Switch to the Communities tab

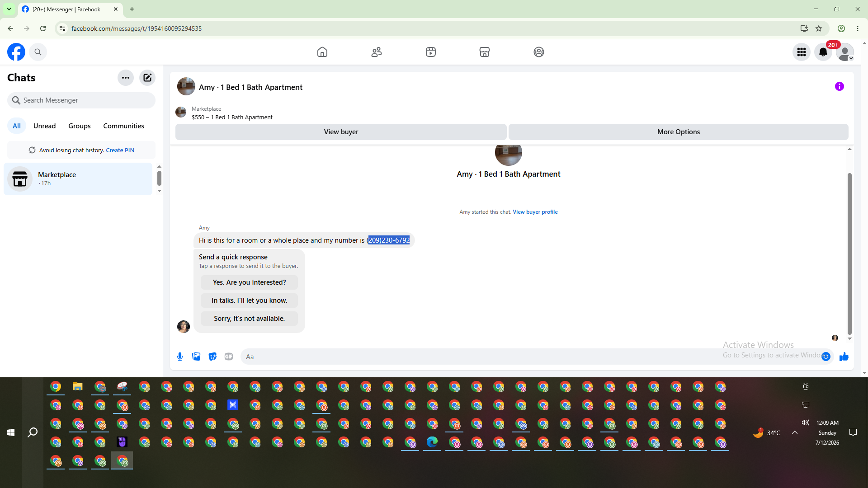pyautogui.click(x=123, y=126)
